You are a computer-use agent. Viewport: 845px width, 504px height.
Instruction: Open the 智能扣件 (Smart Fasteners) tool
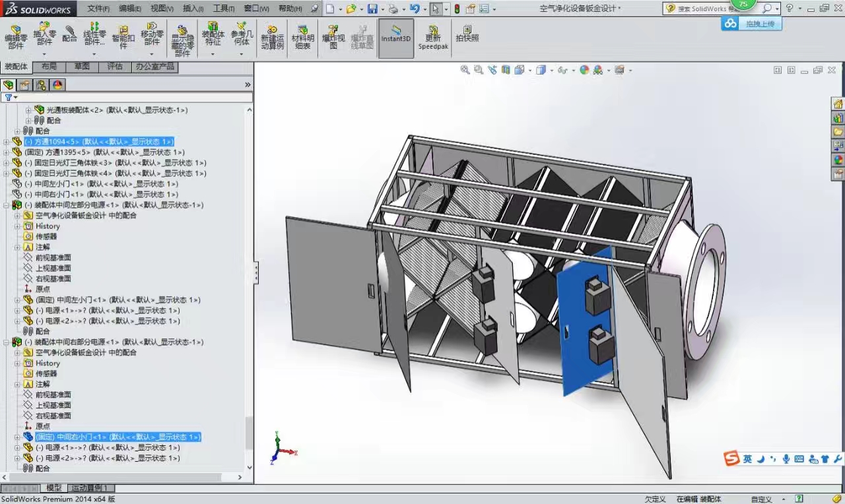click(x=123, y=37)
